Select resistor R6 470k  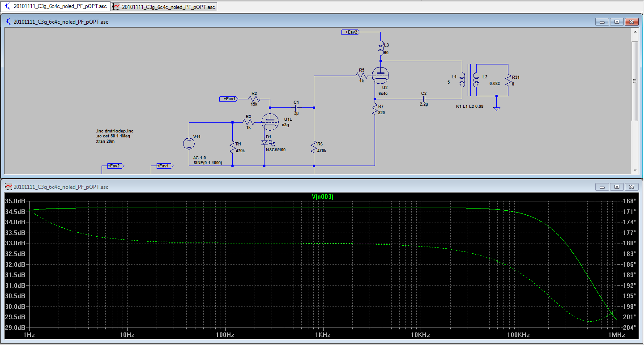(314, 147)
